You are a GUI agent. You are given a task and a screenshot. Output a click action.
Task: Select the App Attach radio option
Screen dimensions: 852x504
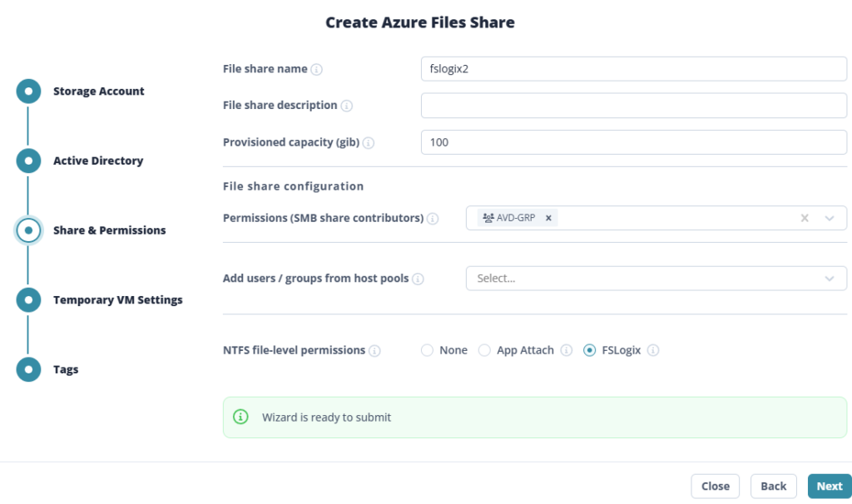tap(484, 350)
